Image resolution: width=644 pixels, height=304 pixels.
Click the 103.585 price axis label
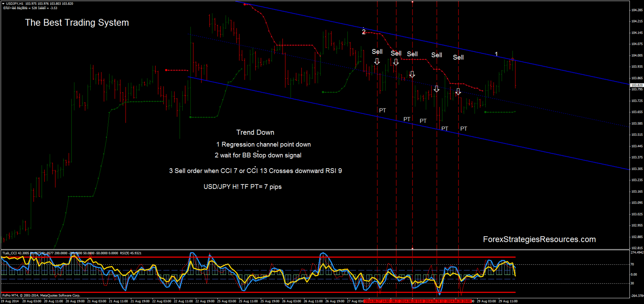click(637, 123)
